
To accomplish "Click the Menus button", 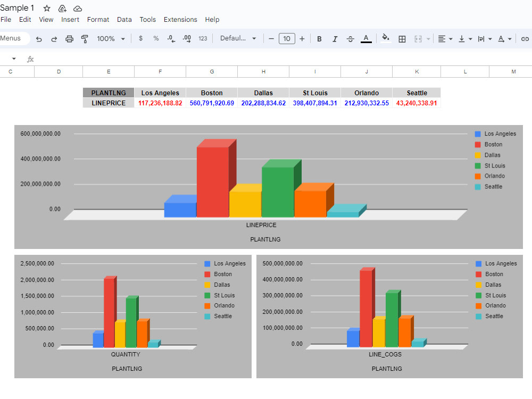I will [13, 38].
